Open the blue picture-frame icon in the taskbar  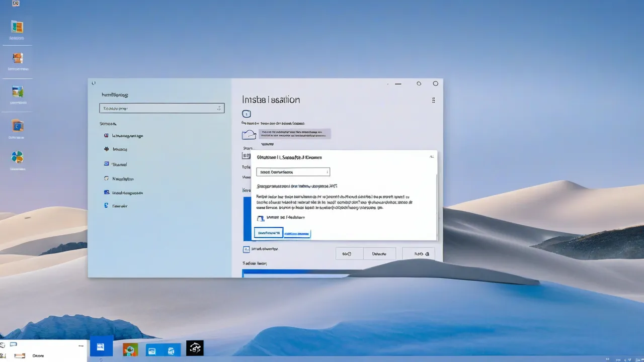click(152, 351)
